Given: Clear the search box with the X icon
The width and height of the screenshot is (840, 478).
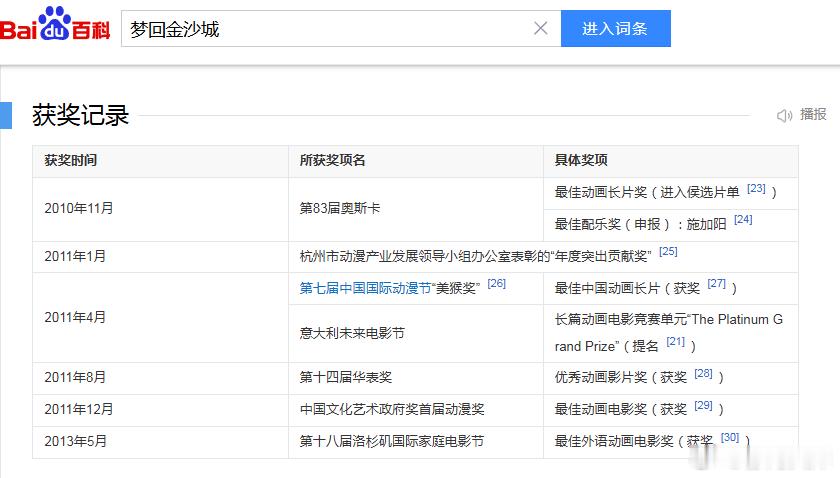Looking at the screenshot, I should pyautogui.click(x=541, y=28).
